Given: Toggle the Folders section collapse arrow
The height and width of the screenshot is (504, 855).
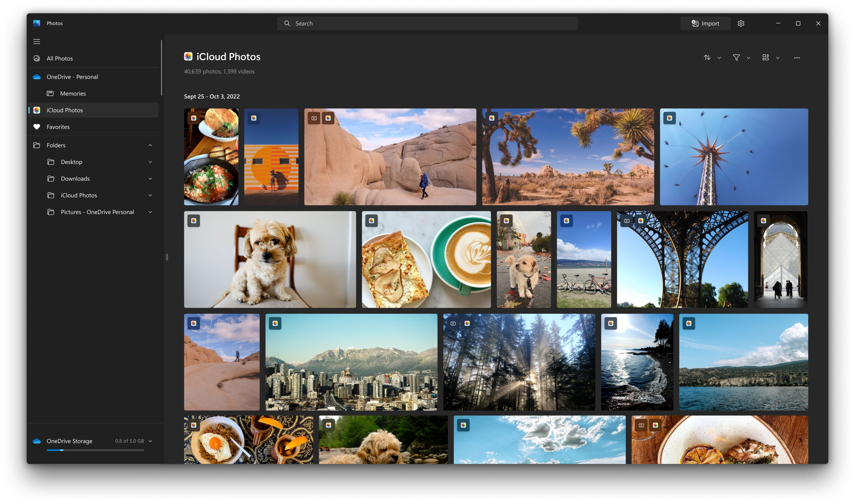Looking at the screenshot, I should 150,145.
